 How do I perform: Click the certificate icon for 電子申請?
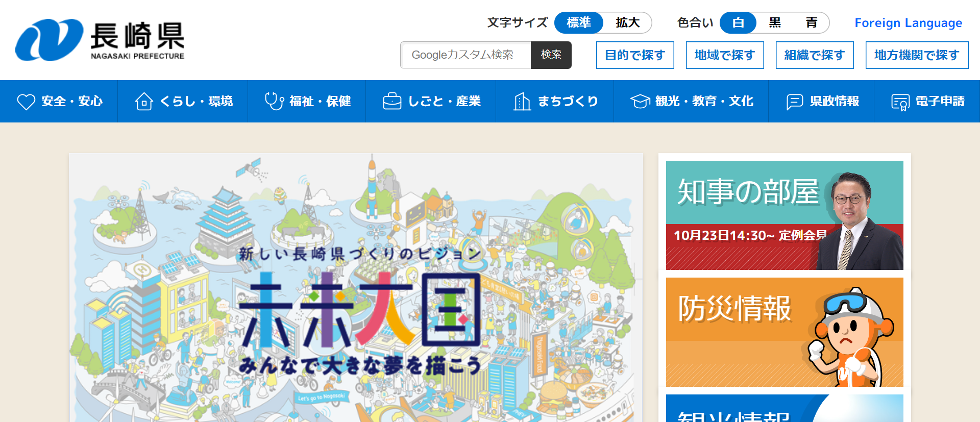[x=900, y=102]
